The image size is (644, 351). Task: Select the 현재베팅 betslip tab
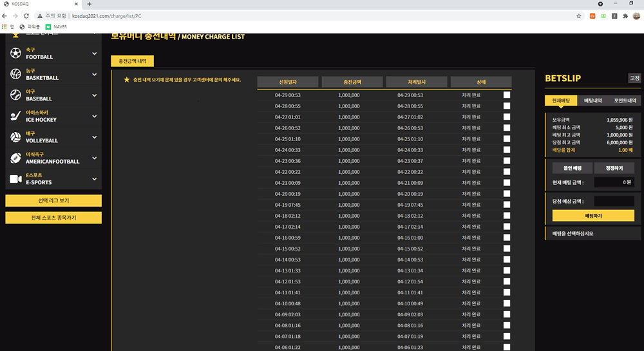click(561, 100)
